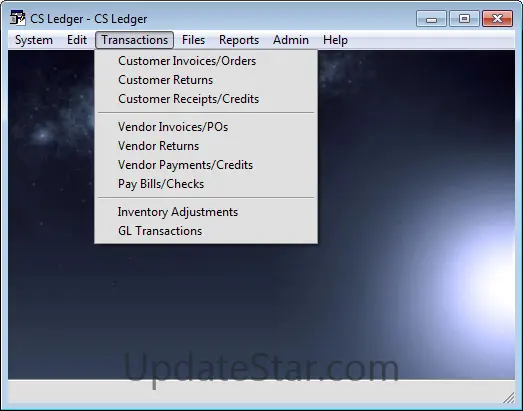Select Vendor Invoices/POs

pyautogui.click(x=206, y=127)
